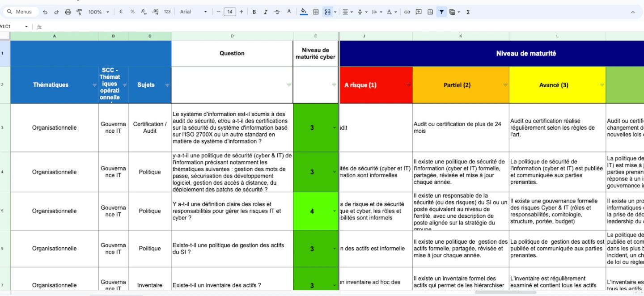Print the spreadsheet

click(68, 12)
